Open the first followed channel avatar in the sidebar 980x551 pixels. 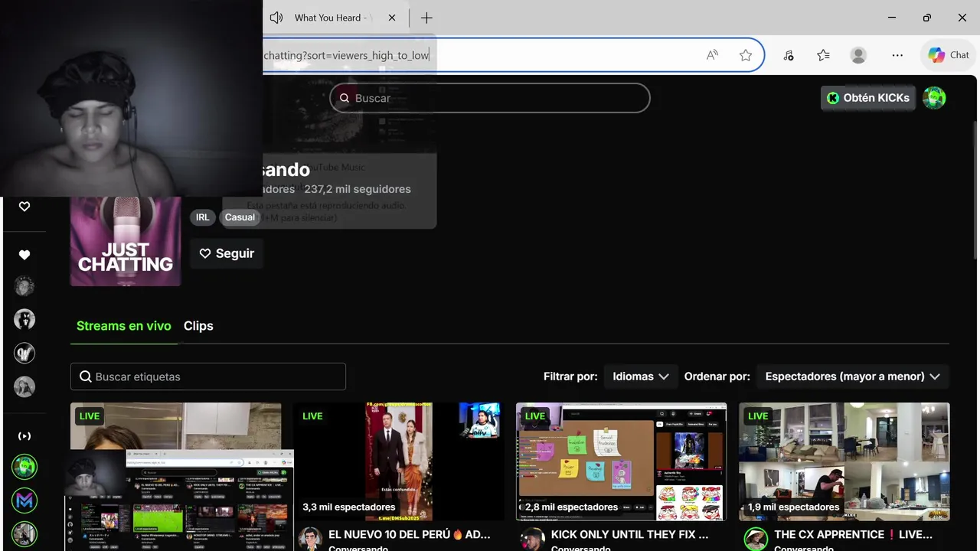point(24,286)
